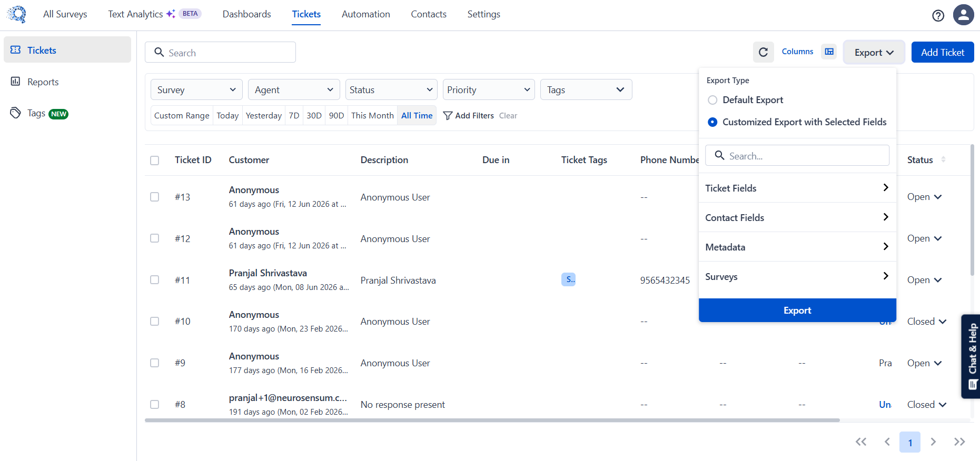Open Reports in the sidebar
The image size is (980, 461).
[67, 82]
